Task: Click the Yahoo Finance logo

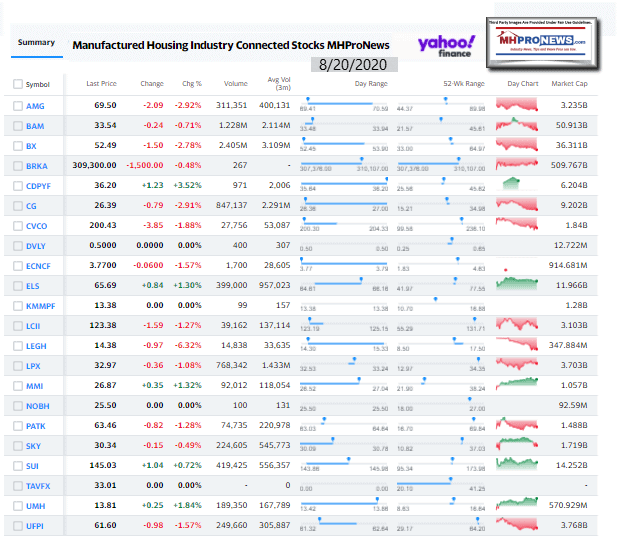Action: [446, 47]
